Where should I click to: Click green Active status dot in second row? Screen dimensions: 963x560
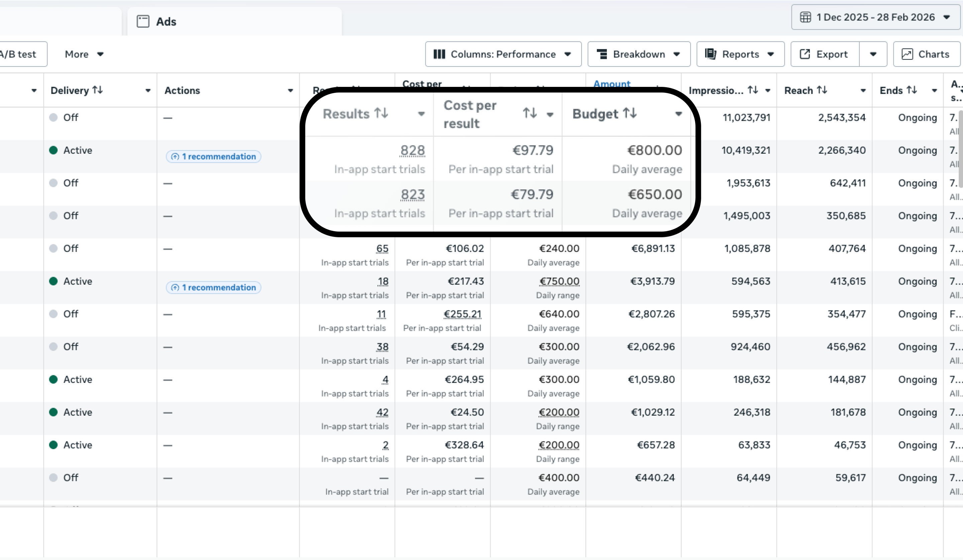53,150
